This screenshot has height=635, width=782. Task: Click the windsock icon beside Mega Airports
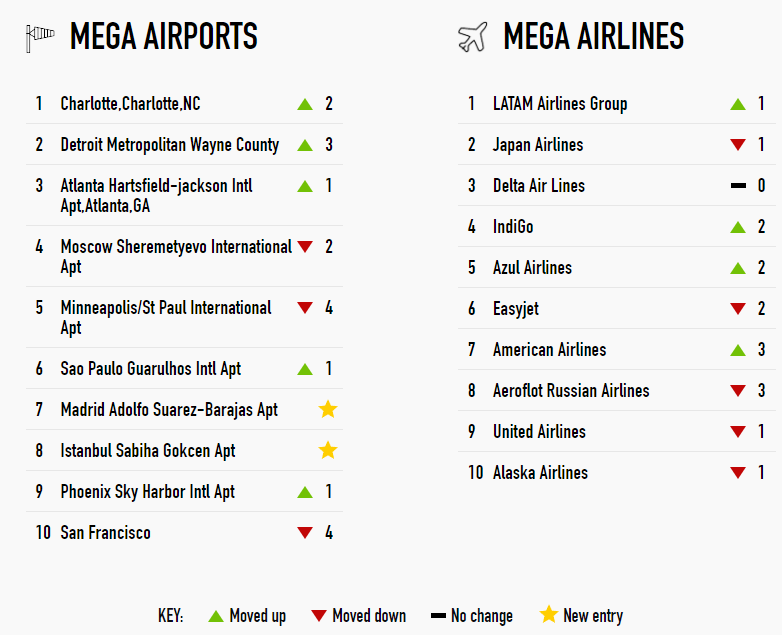coord(40,38)
